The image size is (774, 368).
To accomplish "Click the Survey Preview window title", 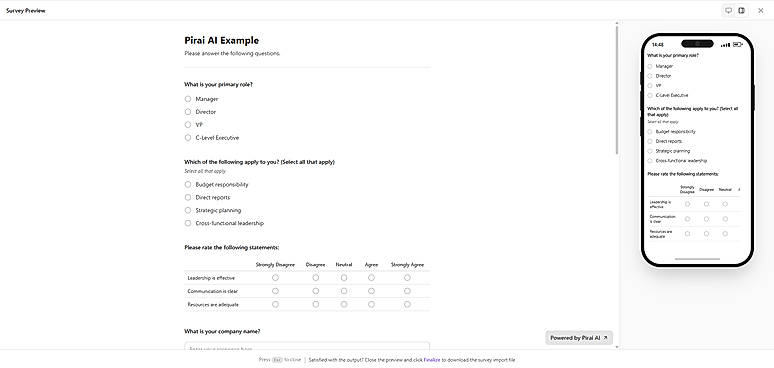I will tap(26, 10).
